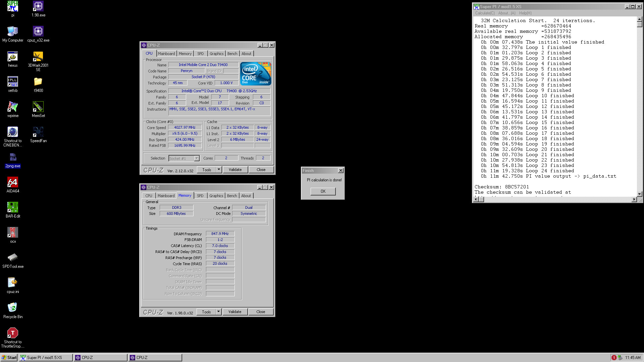Open SPD tab in lower CPU-Z

(x=200, y=196)
